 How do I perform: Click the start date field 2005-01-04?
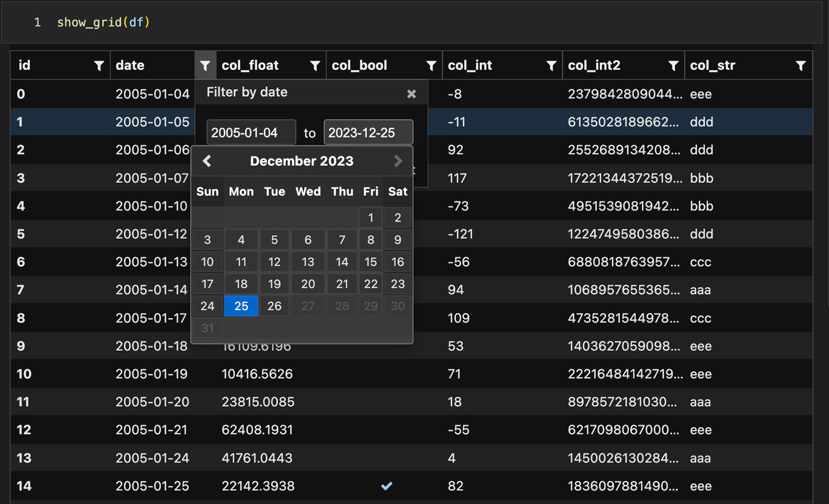(251, 133)
